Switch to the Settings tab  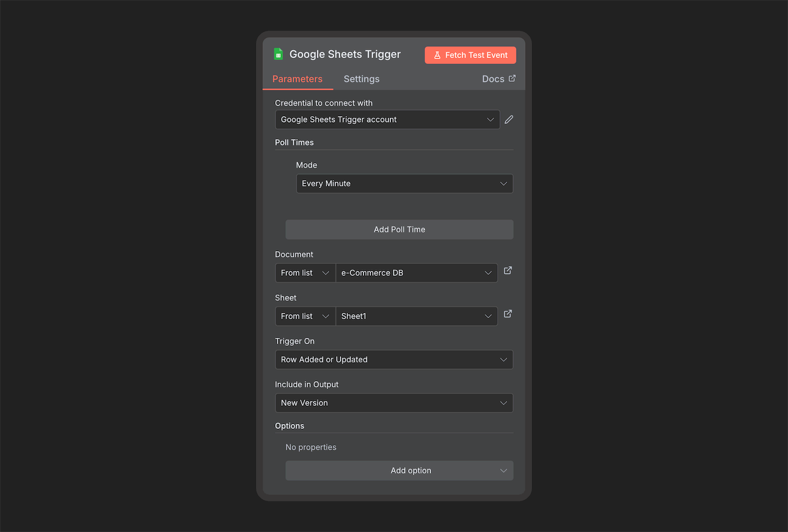361,79
